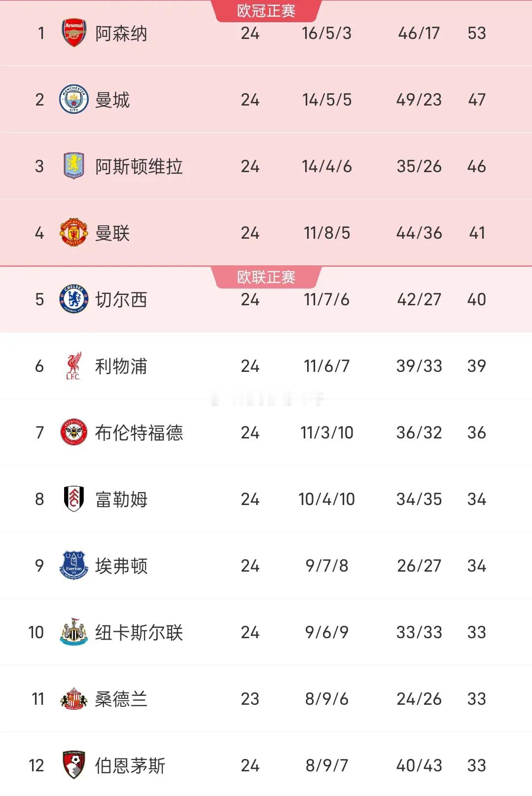Viewport: 532px width, 796px height.
Task: Click the Sunderland club crest
Action: (x=74, y=699)
